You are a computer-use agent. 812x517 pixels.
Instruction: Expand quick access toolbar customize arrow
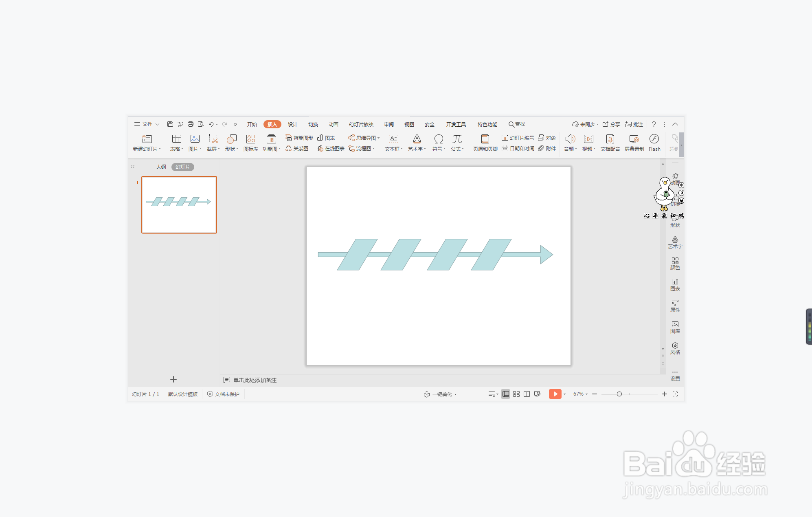(x=235, y=124)
